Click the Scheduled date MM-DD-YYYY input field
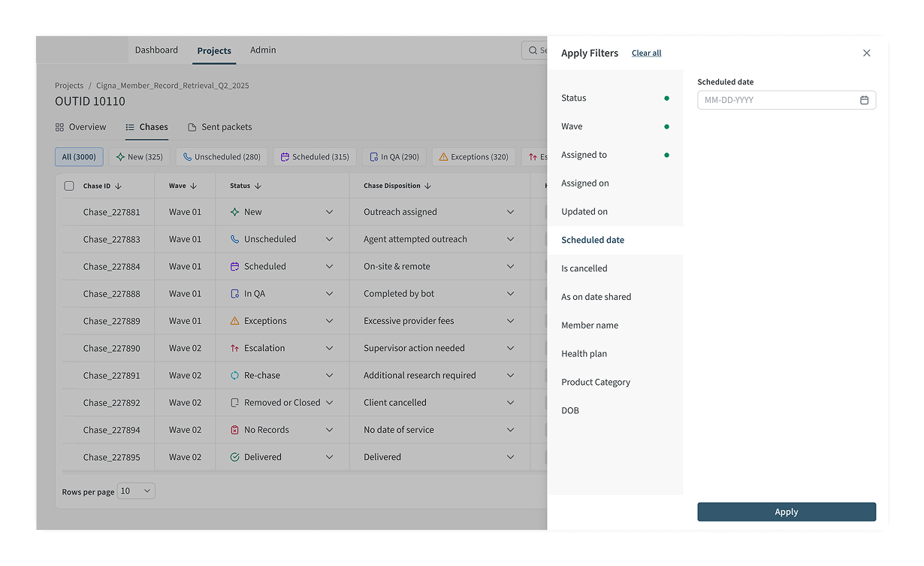 [778, 100]
